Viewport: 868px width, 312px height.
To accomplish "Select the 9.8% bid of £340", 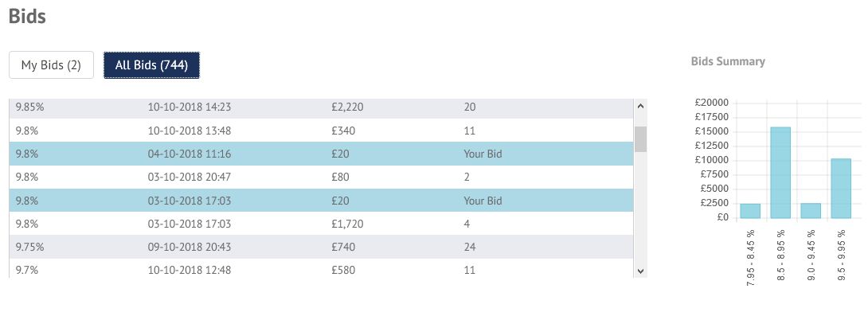I will click(321, 131).
